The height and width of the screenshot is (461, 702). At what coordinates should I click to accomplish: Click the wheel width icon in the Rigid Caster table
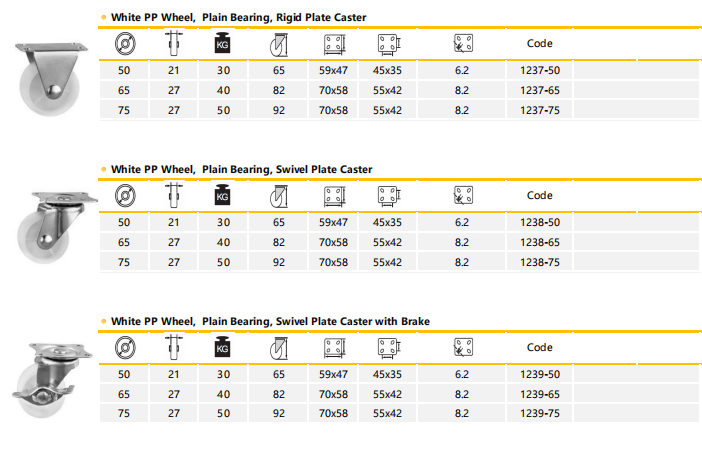[174, 44]
